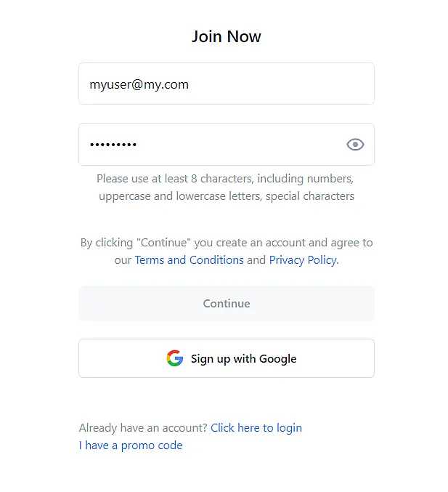This screenshot has height=492, width=448.
Task: Click the "uppercase and lowercase letters" hint line
Action: (226, 196)
